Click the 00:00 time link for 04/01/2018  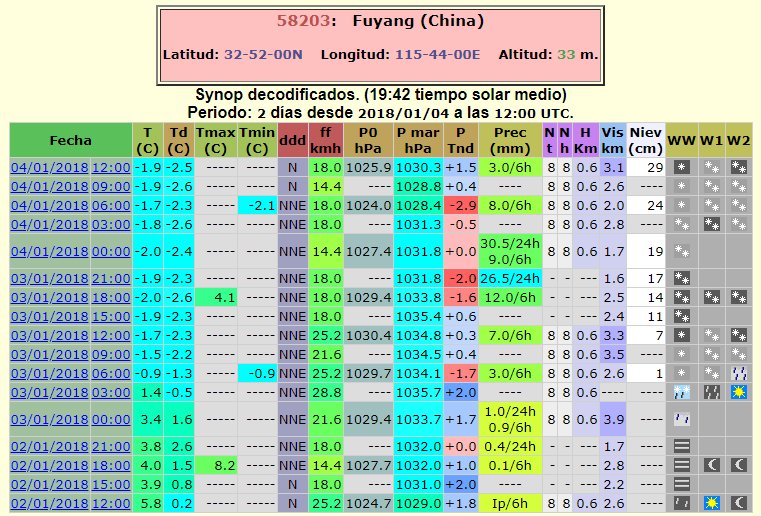111,251
